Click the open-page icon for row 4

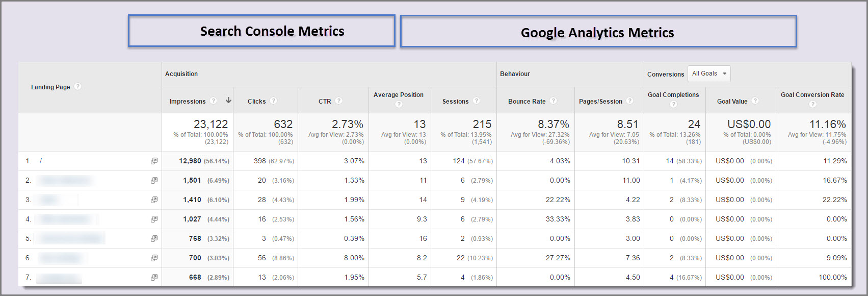click(154, 219)
